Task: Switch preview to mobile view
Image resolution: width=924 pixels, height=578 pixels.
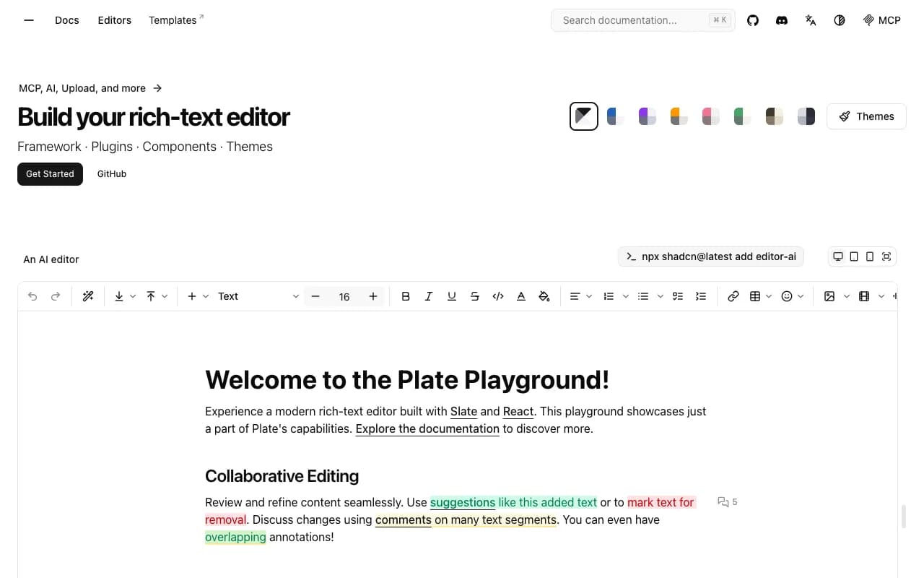Action: [x=870, y=256]
